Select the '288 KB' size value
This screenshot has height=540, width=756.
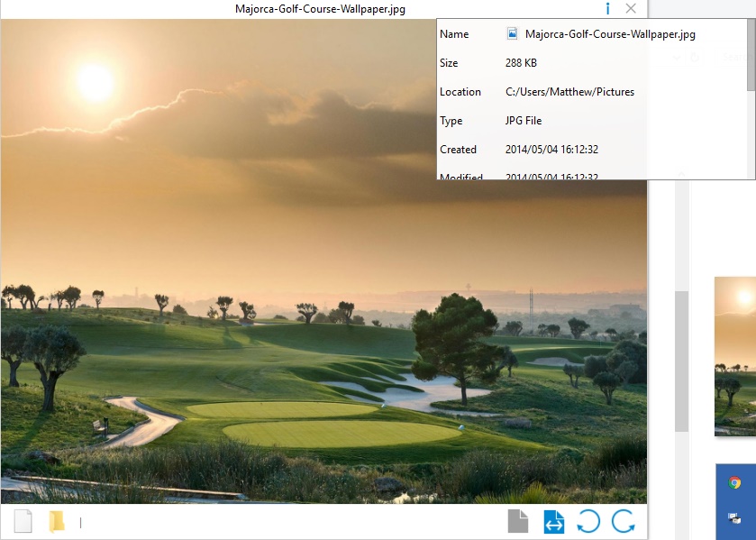[x=521, y=63]
